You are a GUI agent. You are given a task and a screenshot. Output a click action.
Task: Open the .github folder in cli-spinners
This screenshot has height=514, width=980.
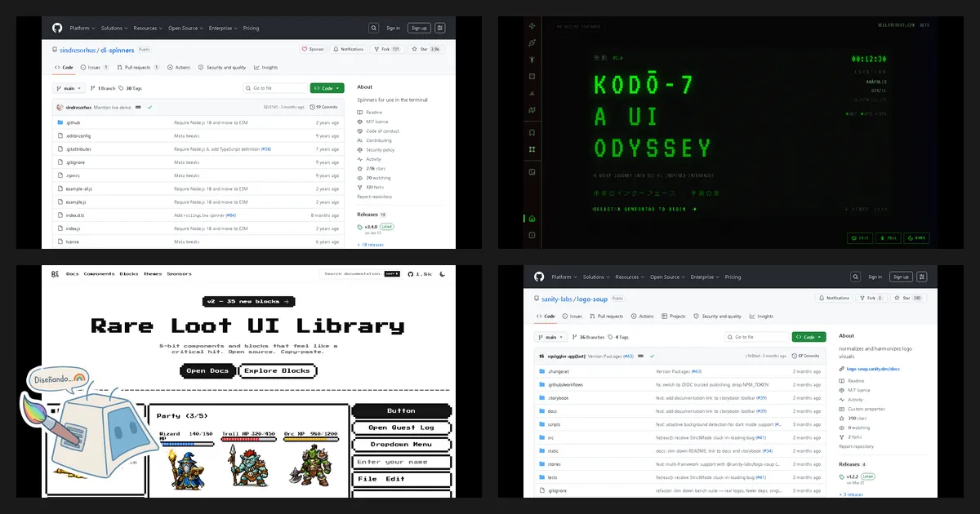[x=73, y=122]
